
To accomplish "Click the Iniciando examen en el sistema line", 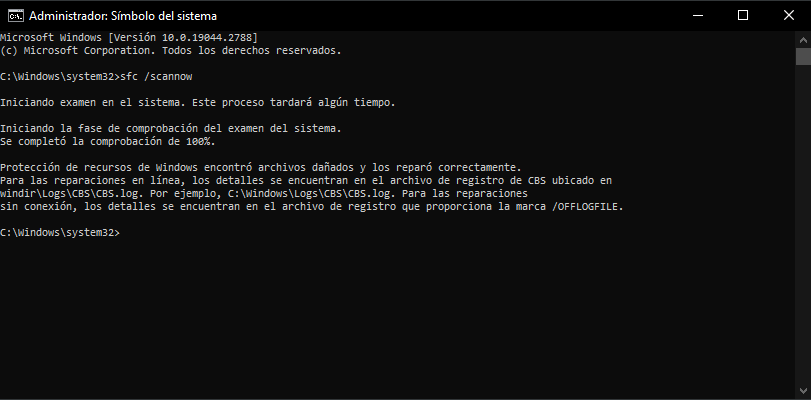I will [x=198, y=102].
